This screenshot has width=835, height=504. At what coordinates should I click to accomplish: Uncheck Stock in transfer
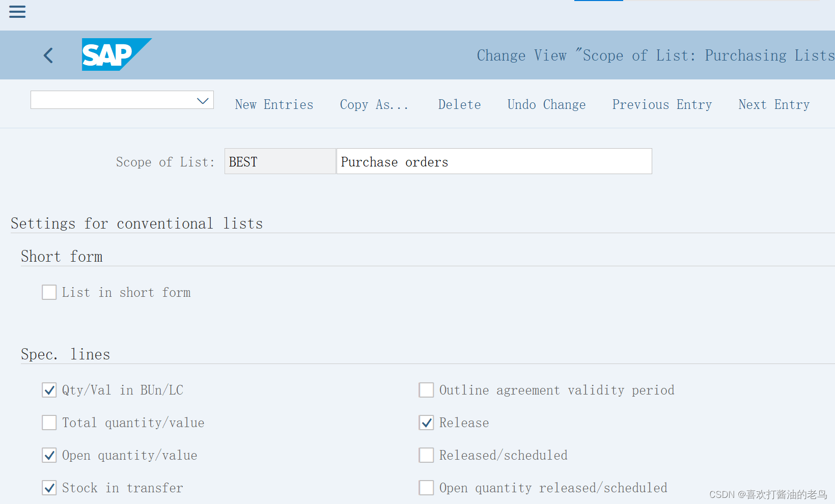(x=49, y=488)
